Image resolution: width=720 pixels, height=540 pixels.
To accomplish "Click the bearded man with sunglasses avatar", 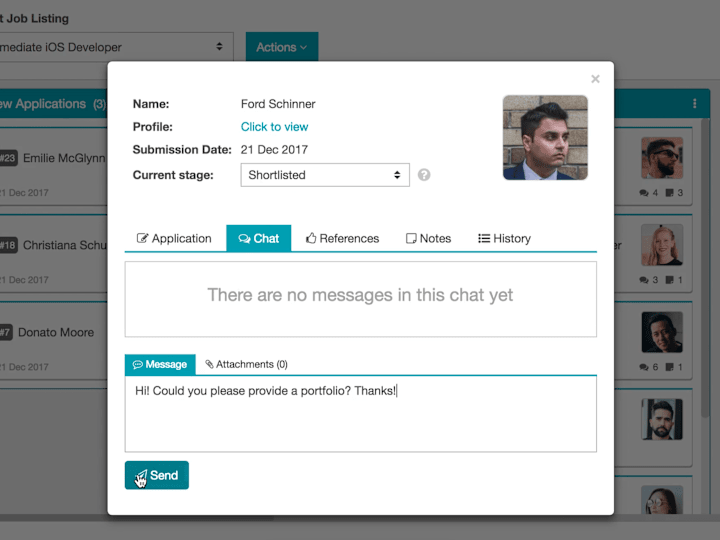I will click(662, 158).
